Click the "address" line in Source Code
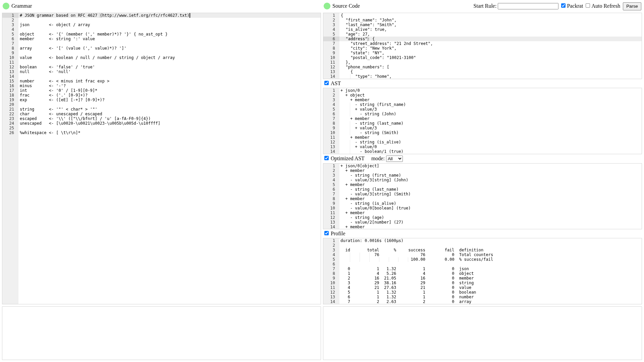The height and width of the screenshot is (362, 644). 357,39
